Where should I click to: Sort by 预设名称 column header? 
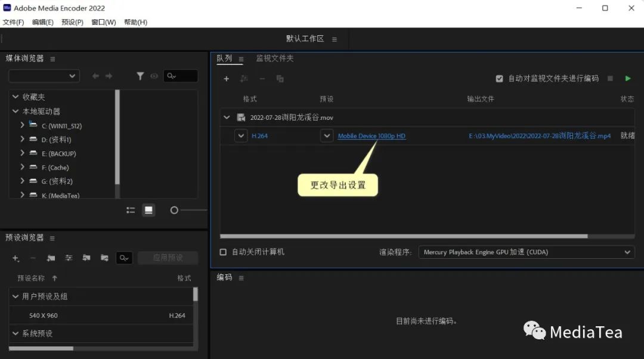31,278
